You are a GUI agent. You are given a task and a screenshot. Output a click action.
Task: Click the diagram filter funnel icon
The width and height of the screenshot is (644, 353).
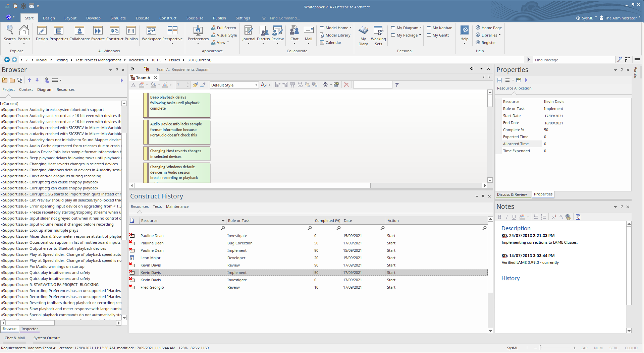coord(397,85)
